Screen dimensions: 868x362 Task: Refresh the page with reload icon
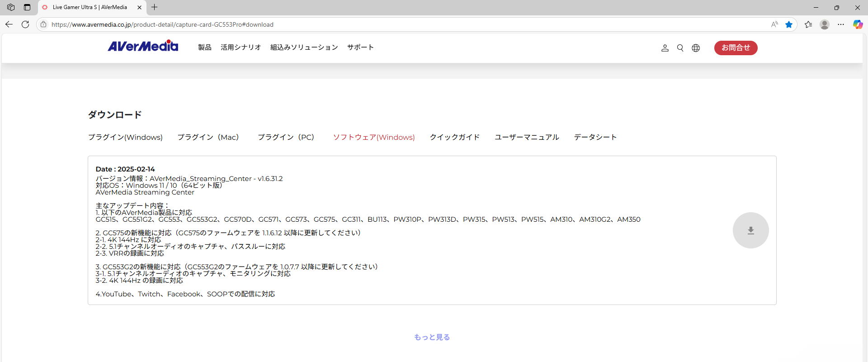click(25, 24)
